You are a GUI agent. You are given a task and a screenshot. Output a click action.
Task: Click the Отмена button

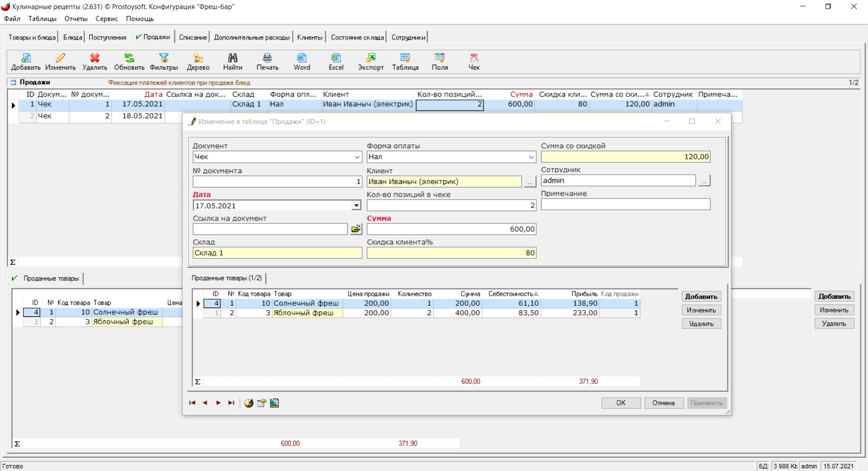pos(663,403)
